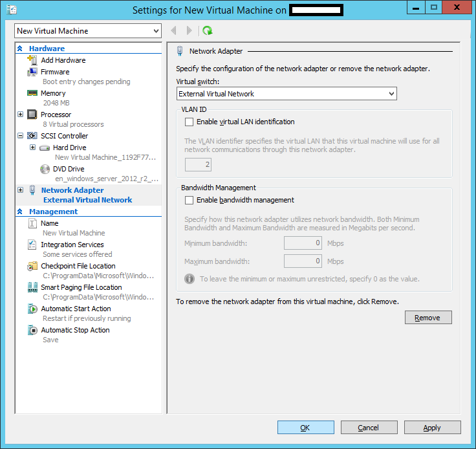The height and width of the screenshot is (449, 476).
Task: Expand the Processor tree node
Action: (20, 115)
